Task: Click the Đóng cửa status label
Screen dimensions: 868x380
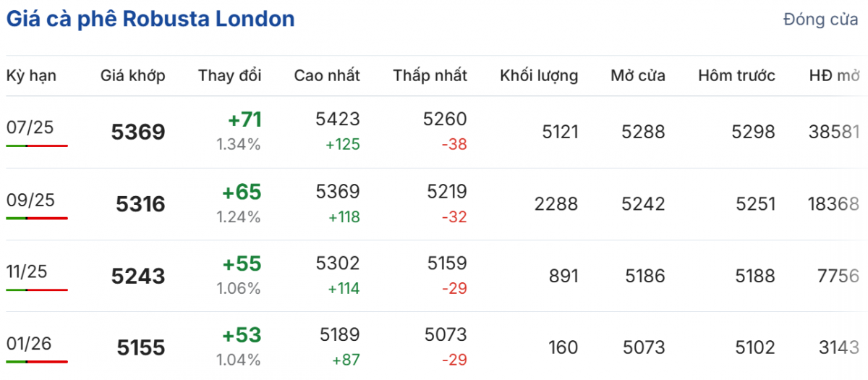Action: point(820,20)
